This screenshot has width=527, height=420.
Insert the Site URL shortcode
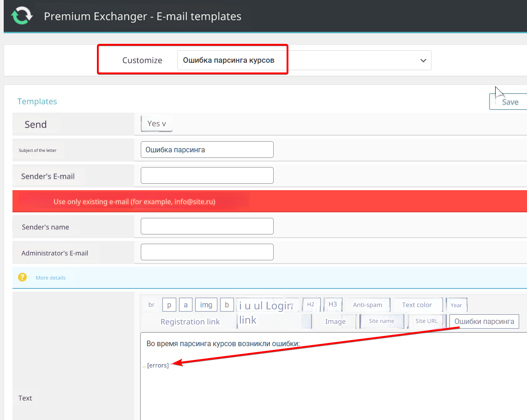click(426, 321)
